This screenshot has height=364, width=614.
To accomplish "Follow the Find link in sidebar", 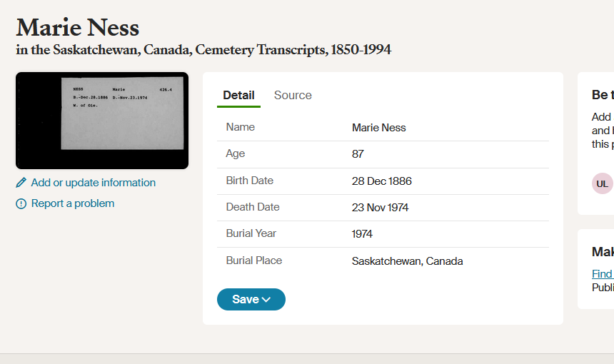I will click(603, 273).
